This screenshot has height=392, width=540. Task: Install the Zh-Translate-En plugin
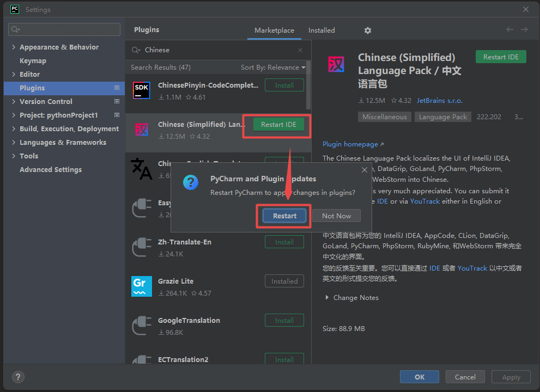click(284, 242)
